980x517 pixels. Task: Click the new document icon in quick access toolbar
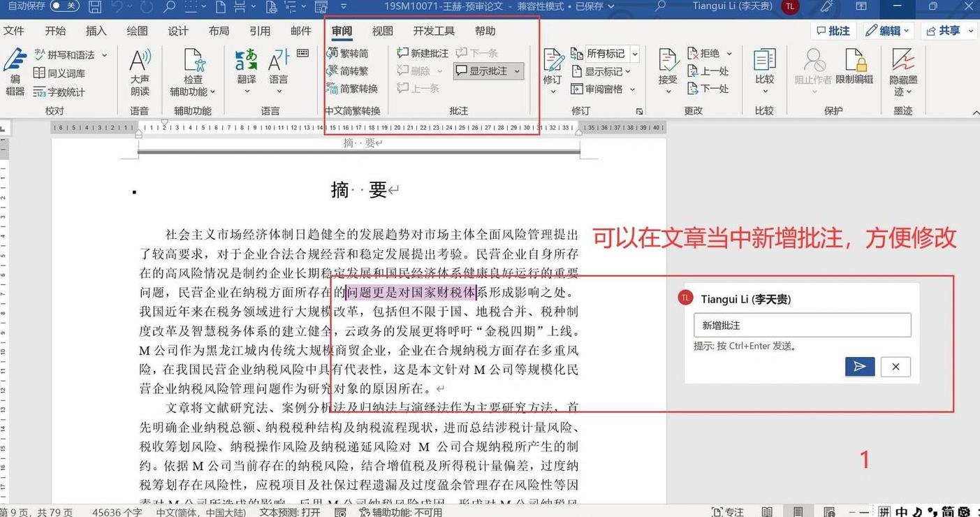click(x=221, y=6)
